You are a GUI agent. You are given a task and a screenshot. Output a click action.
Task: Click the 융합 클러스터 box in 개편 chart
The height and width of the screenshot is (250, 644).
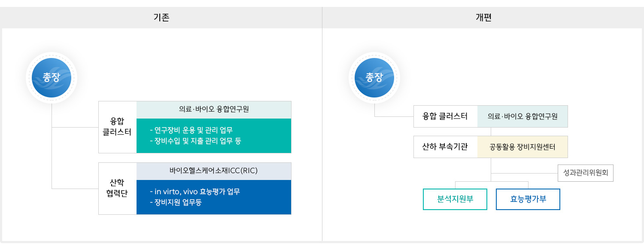tap(445, 116)
